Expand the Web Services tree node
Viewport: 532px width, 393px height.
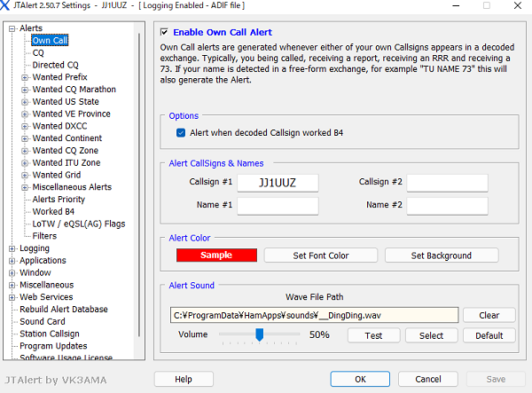coord(12,297)
